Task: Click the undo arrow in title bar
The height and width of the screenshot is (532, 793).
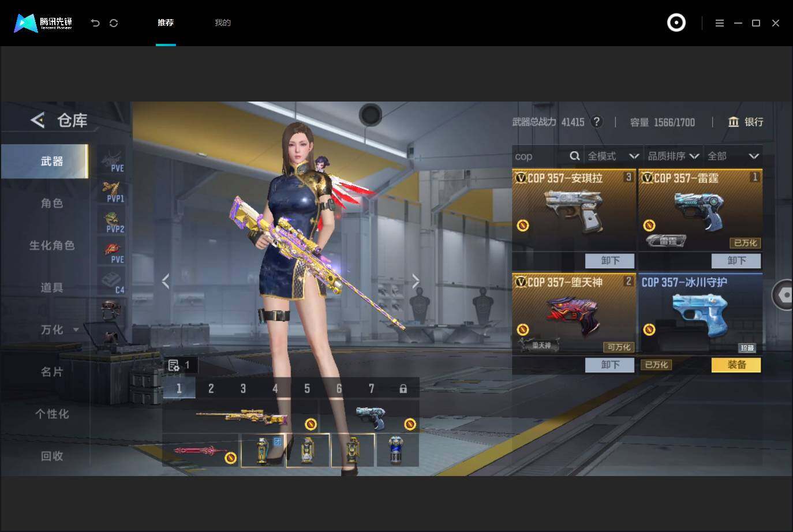Action: tap(95, 23)
